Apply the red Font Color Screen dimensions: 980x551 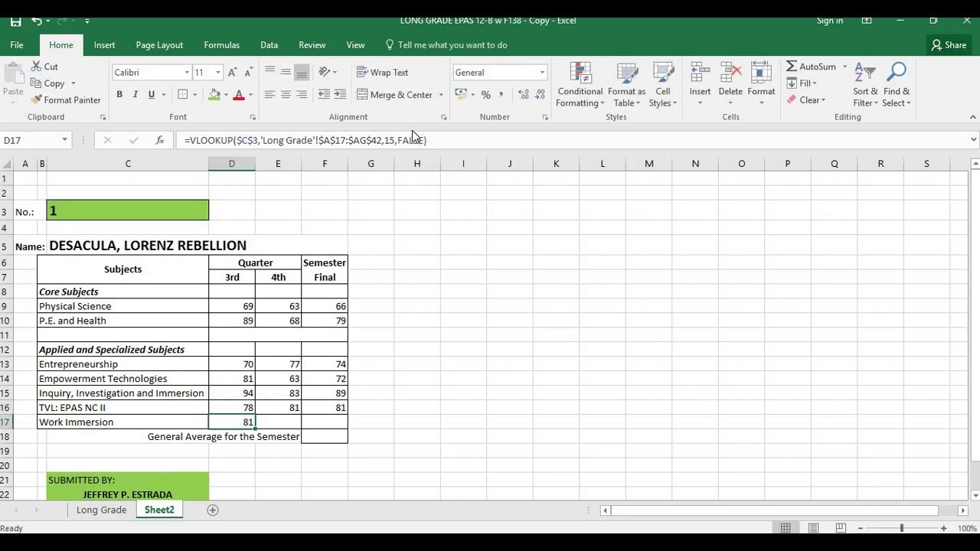(239, 94)
